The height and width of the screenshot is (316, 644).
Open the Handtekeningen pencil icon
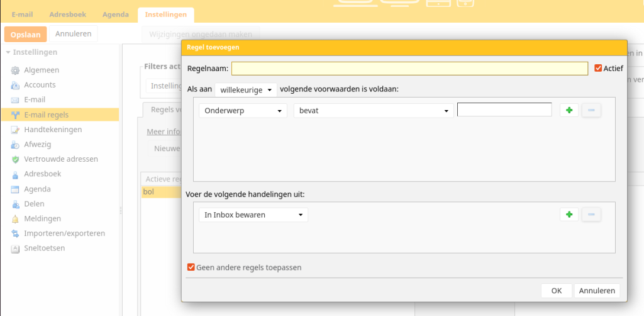pyautogui.click(x=15, y=130)
